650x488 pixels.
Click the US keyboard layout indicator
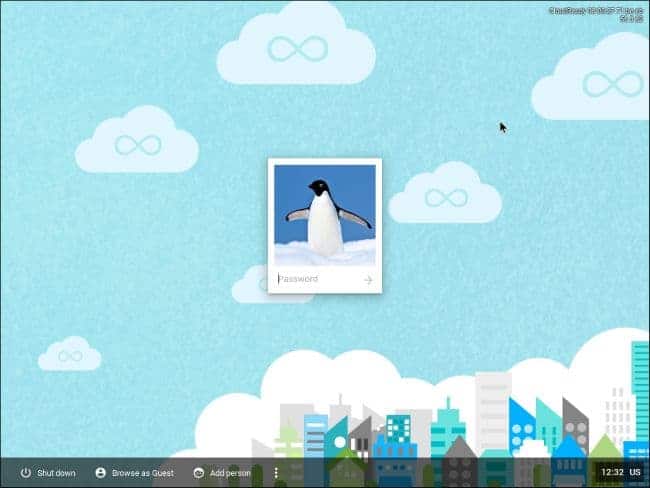tap(635, 472)
